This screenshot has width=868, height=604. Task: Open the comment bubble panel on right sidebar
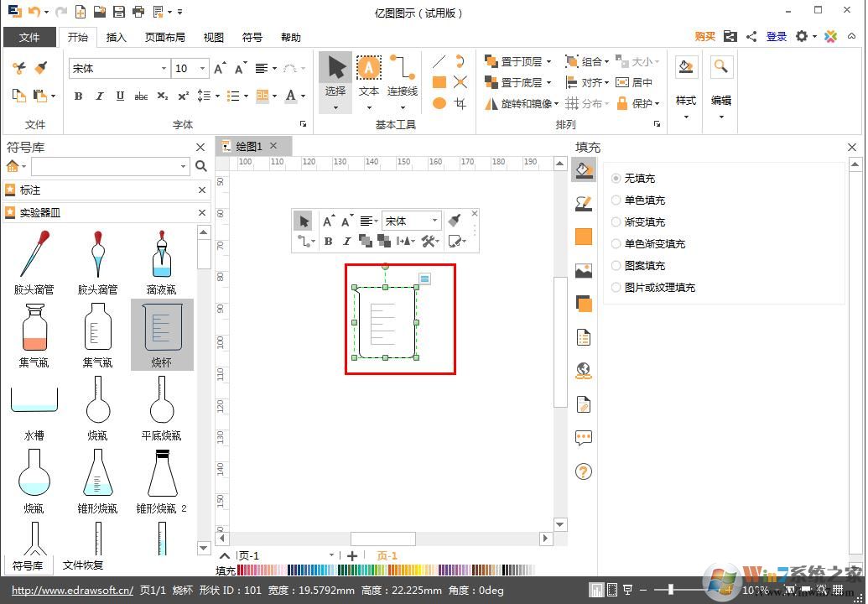584,437
